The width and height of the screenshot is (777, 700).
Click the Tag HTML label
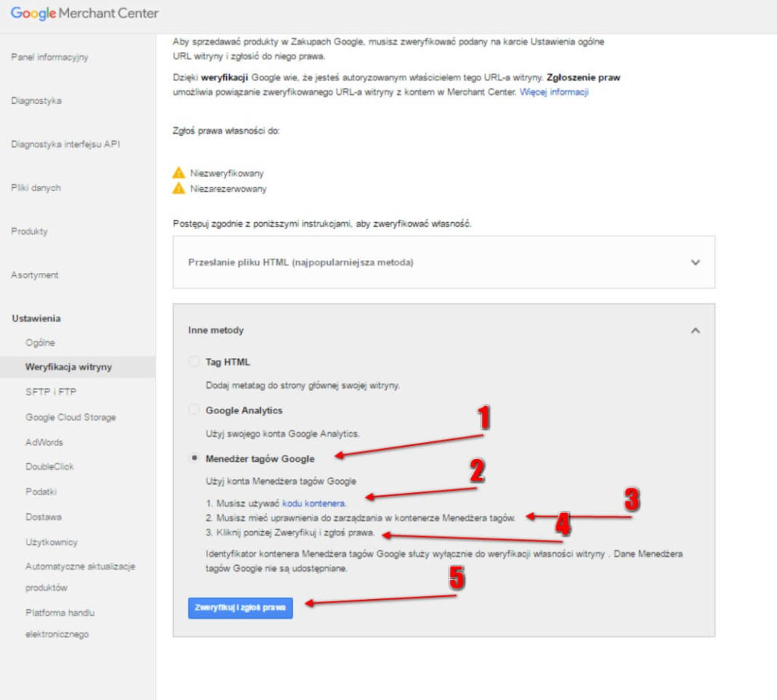tap(228, 363)
